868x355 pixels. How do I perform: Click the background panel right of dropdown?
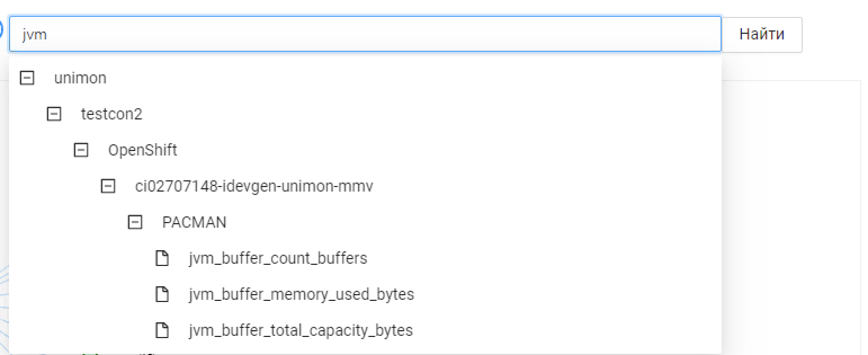(x=790, y=214)
